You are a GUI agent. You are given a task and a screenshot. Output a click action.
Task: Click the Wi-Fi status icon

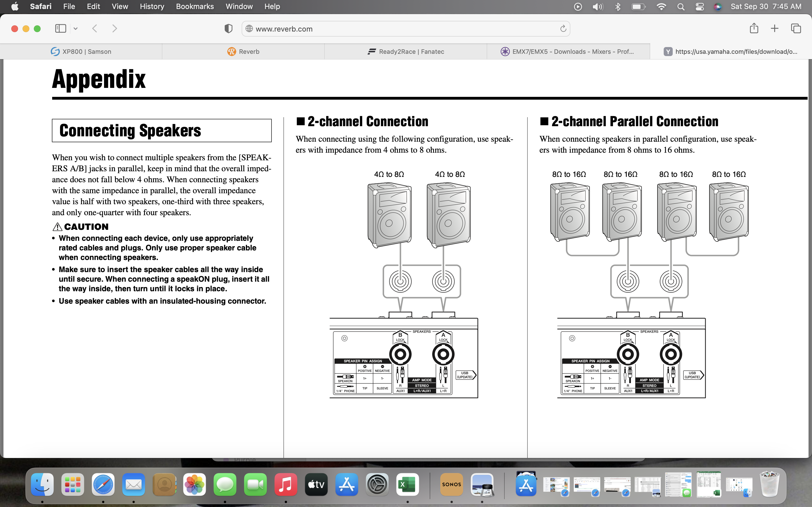tap(661, 6)
